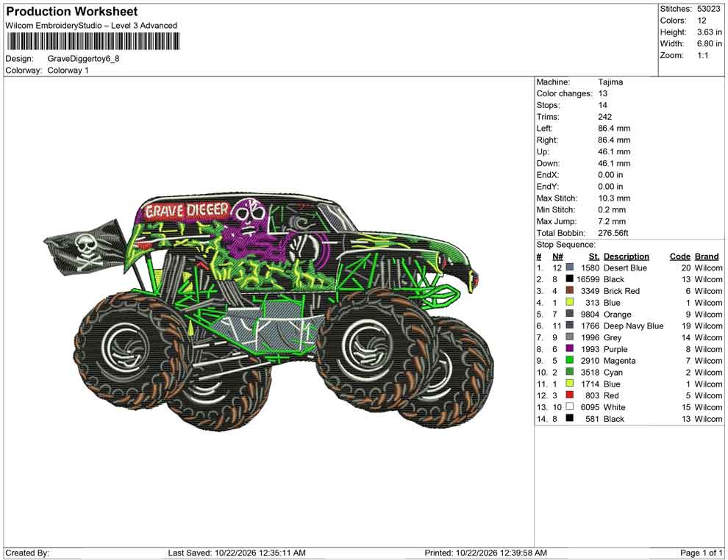Click the design name GraveDiggertoy6_8
The width and height of the screenshot is (728, 560).
[x=84, y=59]
